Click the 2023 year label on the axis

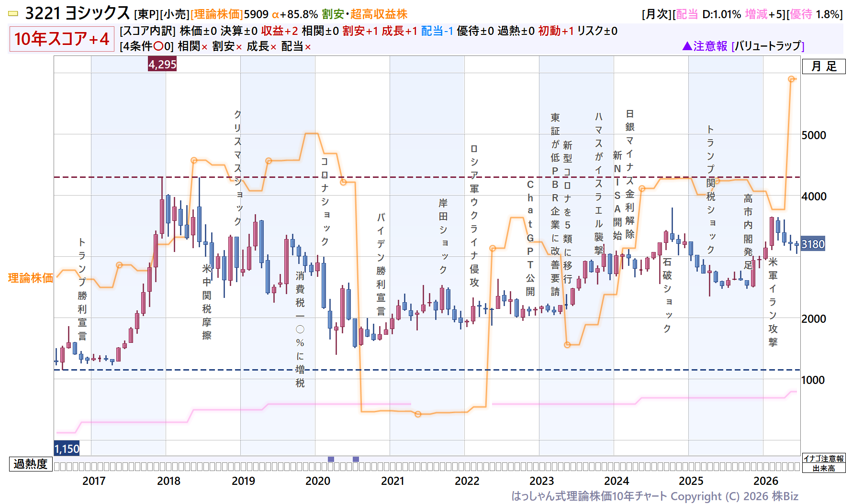[x=542, y=481]
